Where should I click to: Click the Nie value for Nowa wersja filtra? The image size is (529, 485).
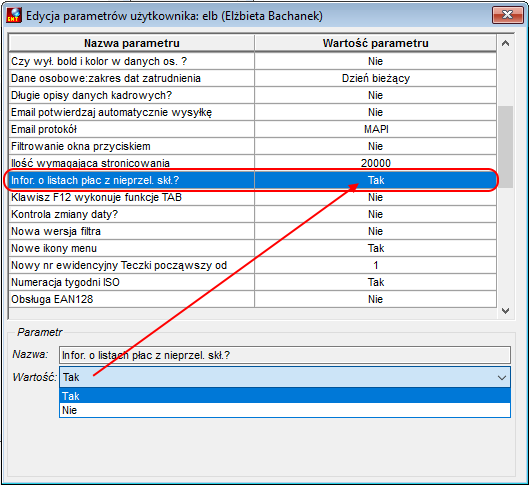pos(375,231)
